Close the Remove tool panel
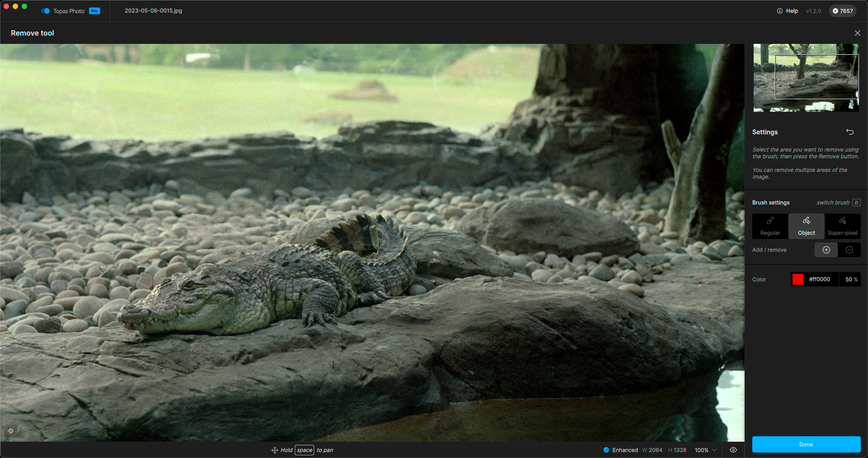The image size is (868, 458). [857, 33]
